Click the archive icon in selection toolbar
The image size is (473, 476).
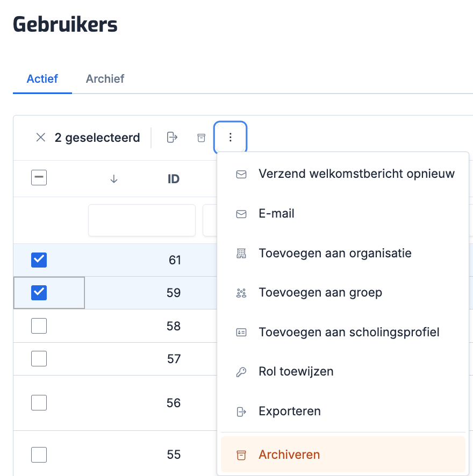coord(201,138)
